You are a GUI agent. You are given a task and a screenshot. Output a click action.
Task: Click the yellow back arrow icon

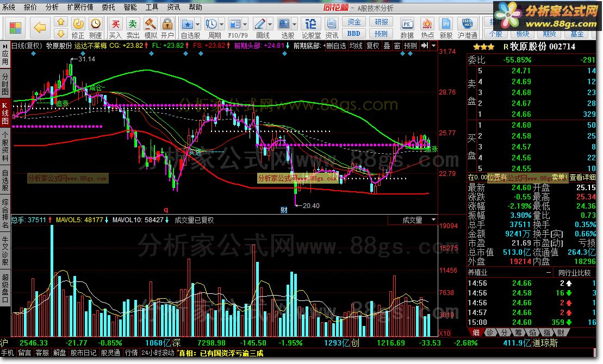[x=40, y=28]
